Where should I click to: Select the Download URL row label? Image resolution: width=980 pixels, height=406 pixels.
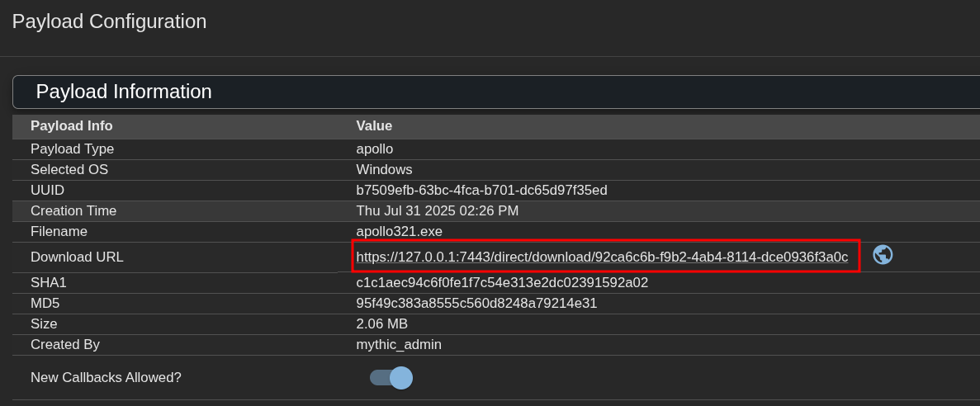coord(77,257)
